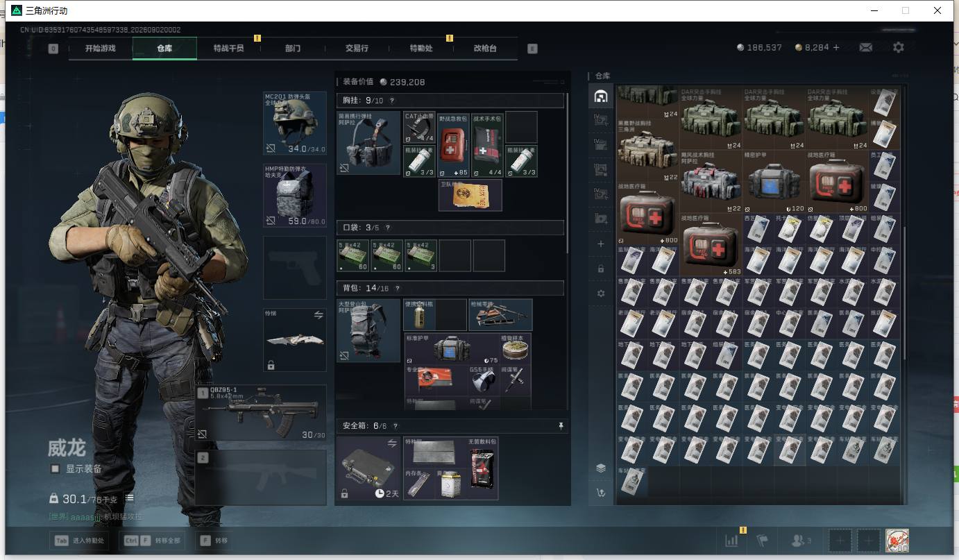Open the 部门 tab
The image size is (959, 560).
point(293,49)
